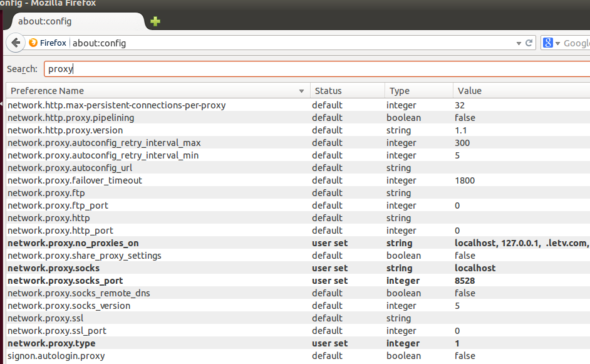
Task: Open the Google search engine selector
Action: (551, 43)
